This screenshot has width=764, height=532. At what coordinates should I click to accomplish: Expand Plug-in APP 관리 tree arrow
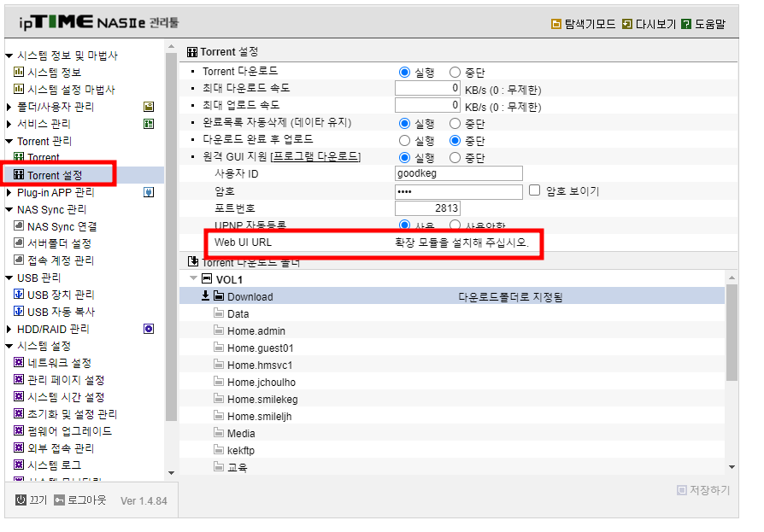(9, 192)
